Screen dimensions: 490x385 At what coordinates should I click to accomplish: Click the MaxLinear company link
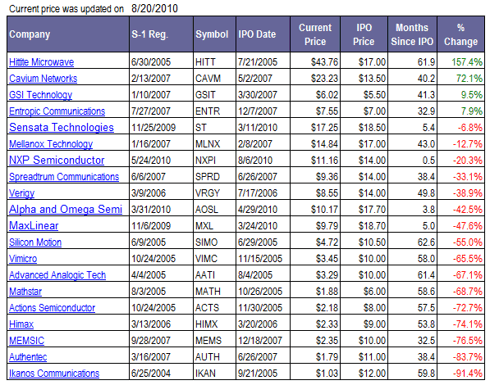point(34,226)
